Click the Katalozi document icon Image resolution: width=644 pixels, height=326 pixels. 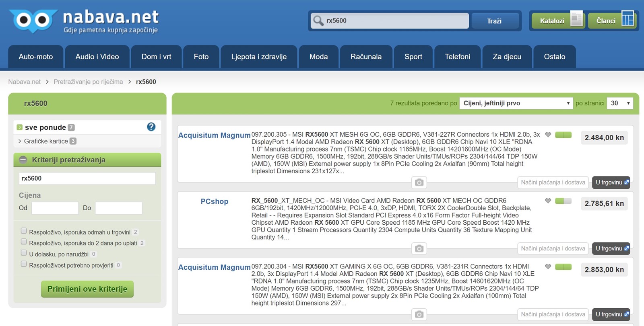click(x=576, y=19)
